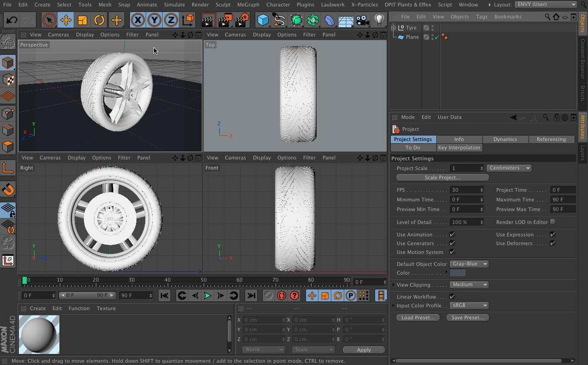This screenshot has width=588, height=365.
Task: Open the Input Color Profile sRGB dropdown
Action: tap(469, 306)
